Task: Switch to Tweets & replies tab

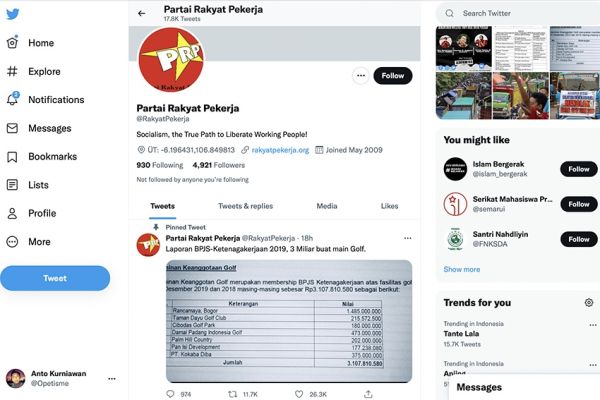Action: pos(246,206)
